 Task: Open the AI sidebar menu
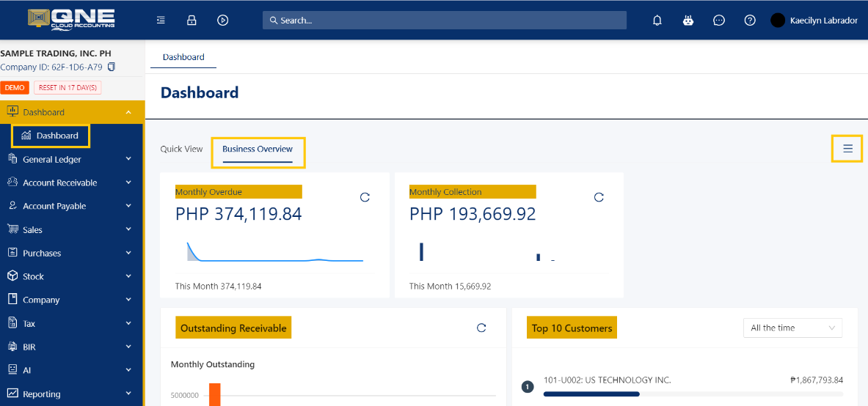(71, 370)
